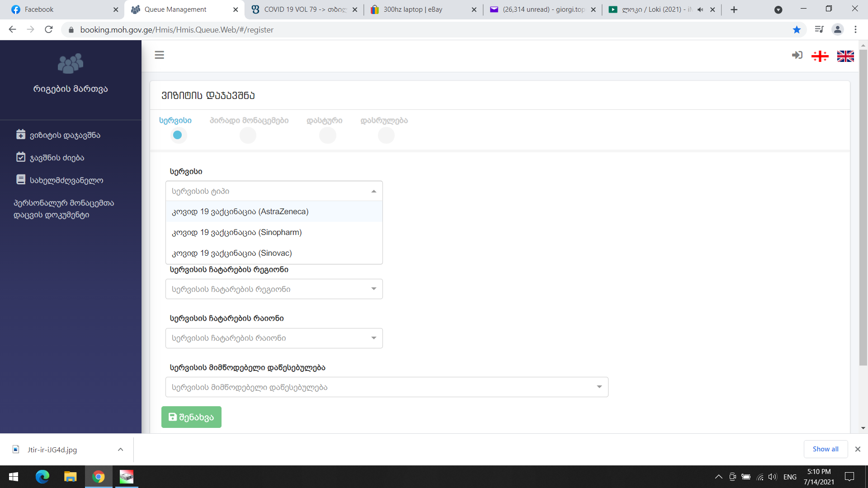This screenshot has width=868, height=488.
Task: Click the სერვისი wizard step circle
Action: tap(178, 135)
